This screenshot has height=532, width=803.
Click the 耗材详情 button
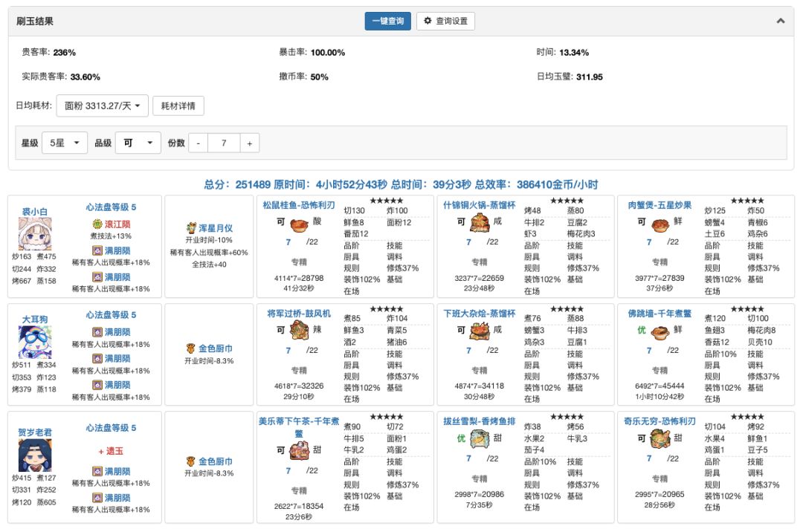(x=178, y=106)
